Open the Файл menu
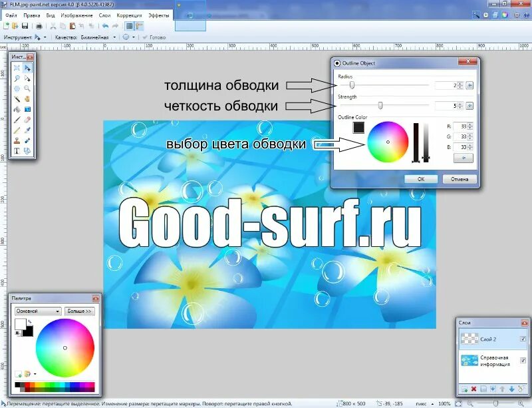The image size is (532, 408). [x=11, y=15]
